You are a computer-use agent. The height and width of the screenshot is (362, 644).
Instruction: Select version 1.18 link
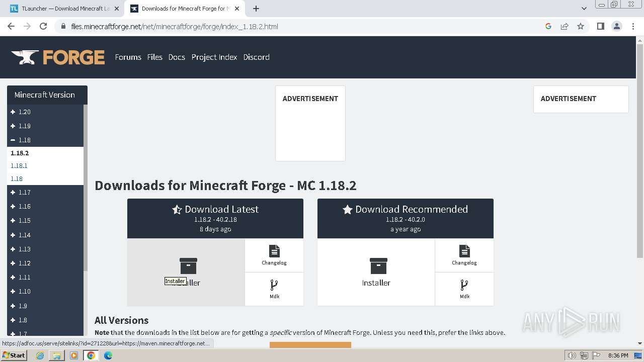[17, 178]
